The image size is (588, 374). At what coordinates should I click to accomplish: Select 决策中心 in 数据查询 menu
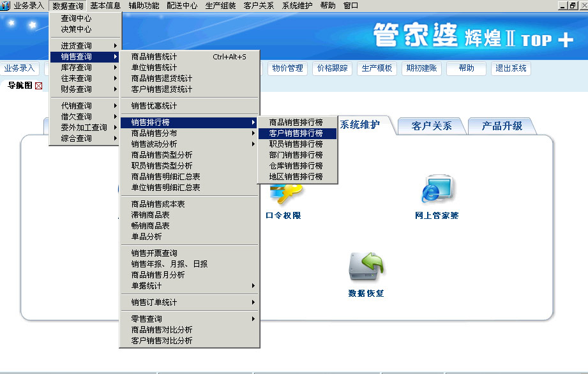point(85,29)
